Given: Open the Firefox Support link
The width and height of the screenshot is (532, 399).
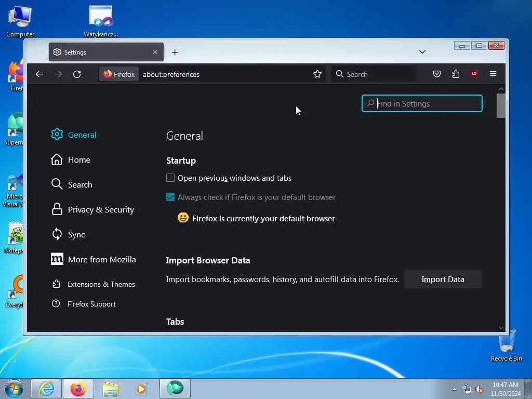Looking at the screenshot, I should point(84,303).
